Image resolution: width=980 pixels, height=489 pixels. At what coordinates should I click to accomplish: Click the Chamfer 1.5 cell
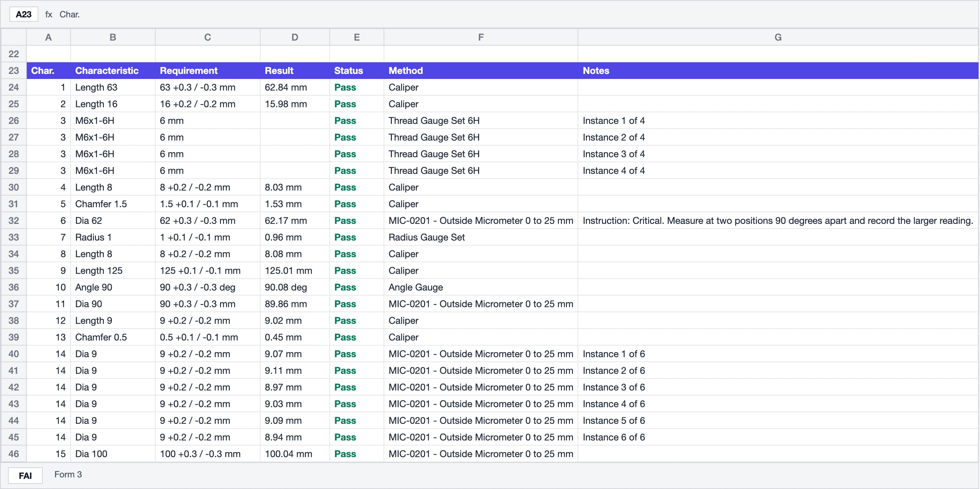pyautogui.click(x=113, y=204)
